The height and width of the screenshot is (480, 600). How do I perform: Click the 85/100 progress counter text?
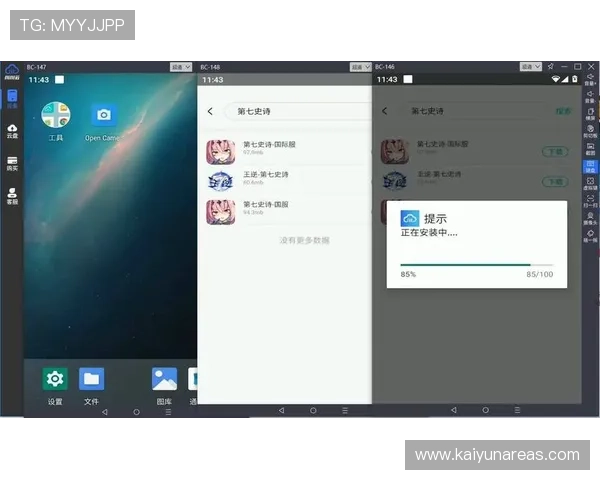click(x=540, y=274)
